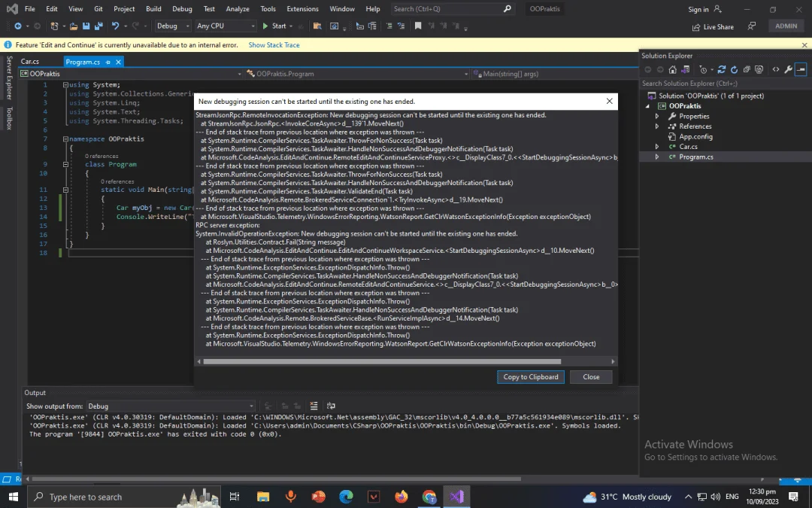Expand the Program.cs node in Solution Explorer

pos(657,157)
